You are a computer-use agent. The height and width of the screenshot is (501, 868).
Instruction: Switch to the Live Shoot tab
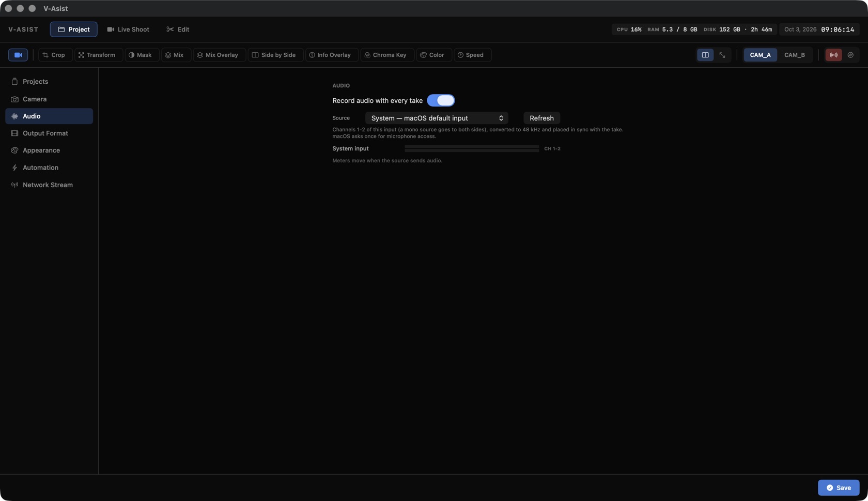coord(128,29)
